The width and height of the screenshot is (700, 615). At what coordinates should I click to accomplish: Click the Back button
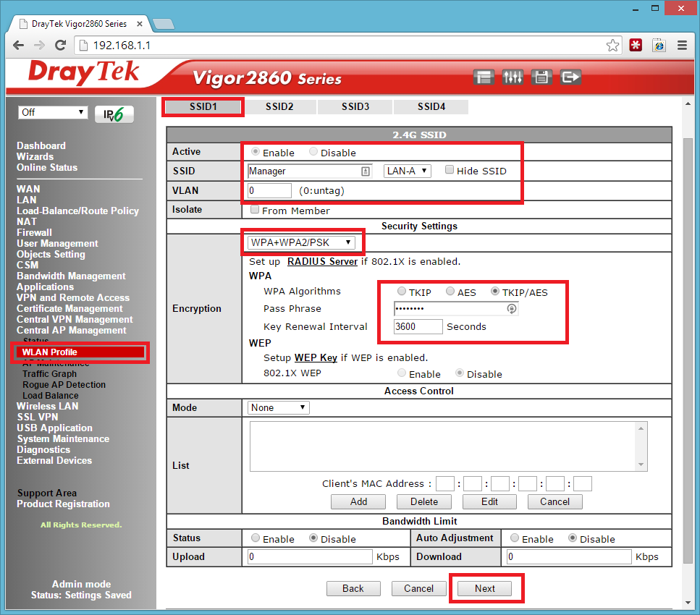coord(353,589)
